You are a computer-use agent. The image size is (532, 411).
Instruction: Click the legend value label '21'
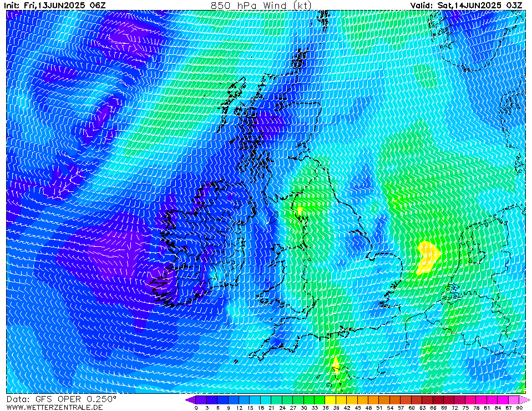[271, 408]
